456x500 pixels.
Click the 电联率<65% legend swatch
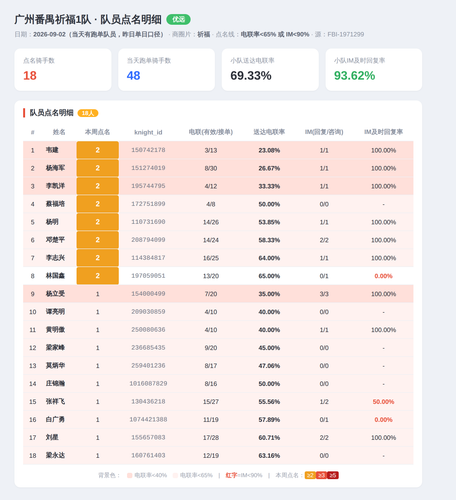(x=175, y=475)
